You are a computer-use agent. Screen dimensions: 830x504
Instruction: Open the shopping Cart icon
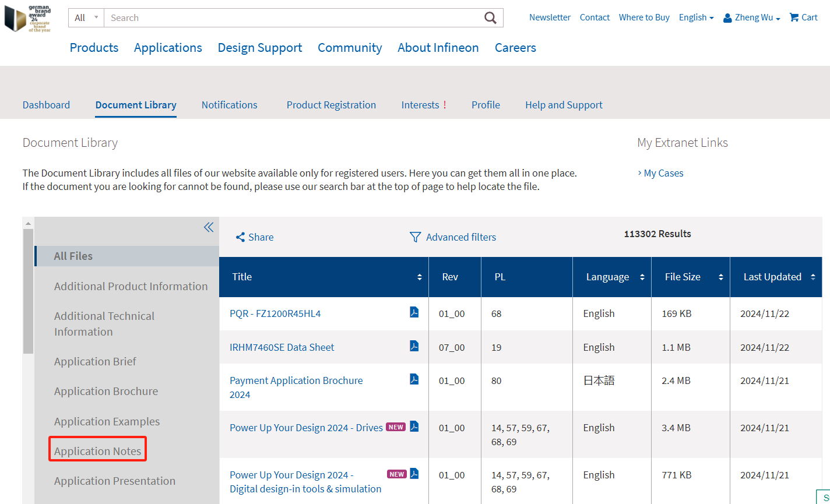coord(794,17)
